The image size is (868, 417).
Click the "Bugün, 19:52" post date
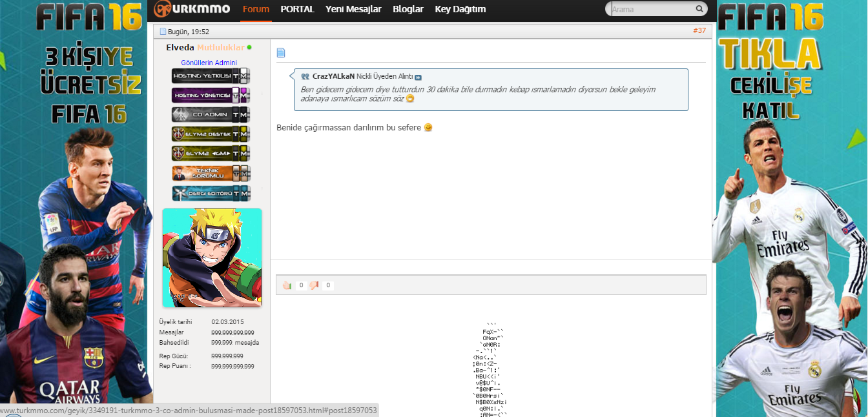pos(189,31)
